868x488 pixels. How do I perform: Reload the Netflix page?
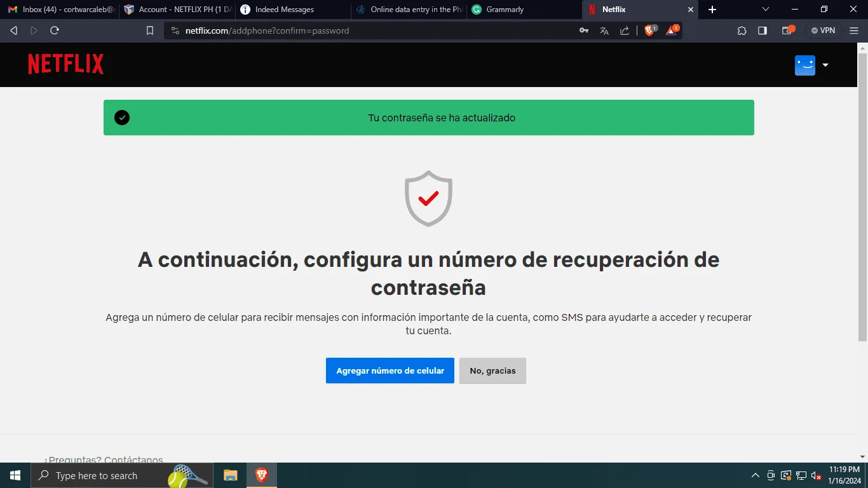[55, 30]
